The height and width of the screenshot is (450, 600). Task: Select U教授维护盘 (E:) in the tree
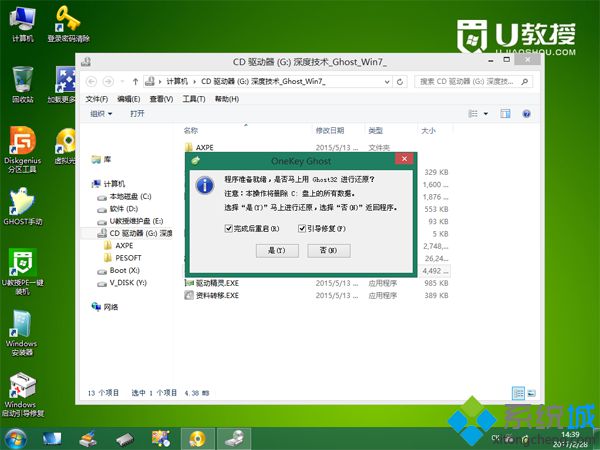pos(130,221)
